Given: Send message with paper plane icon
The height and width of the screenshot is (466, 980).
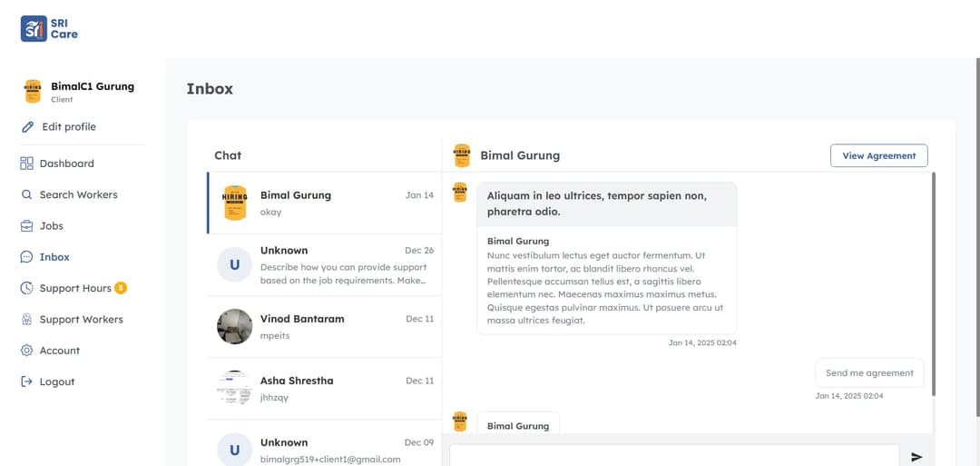Looking at the screenshot, I should click(x=916, y=457).
